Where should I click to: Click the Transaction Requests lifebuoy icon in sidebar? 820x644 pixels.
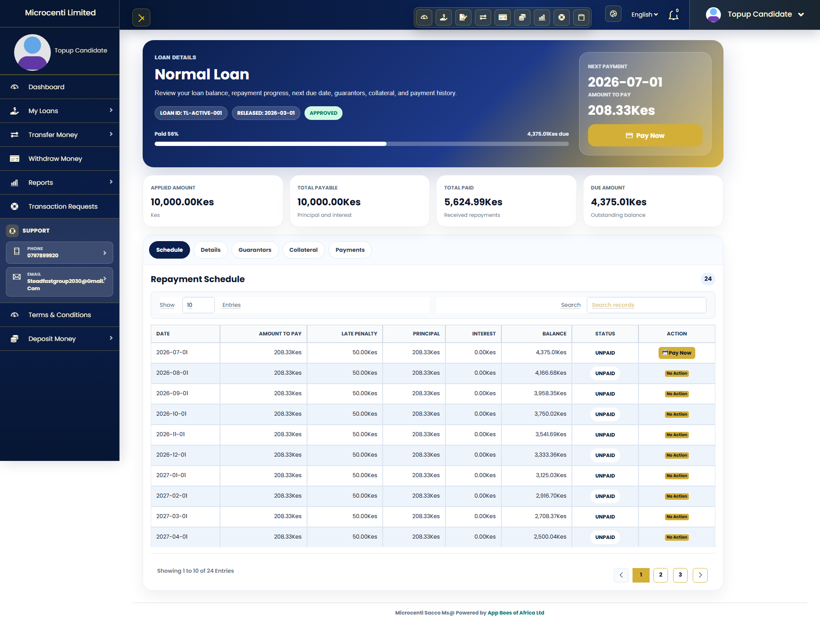15,207
